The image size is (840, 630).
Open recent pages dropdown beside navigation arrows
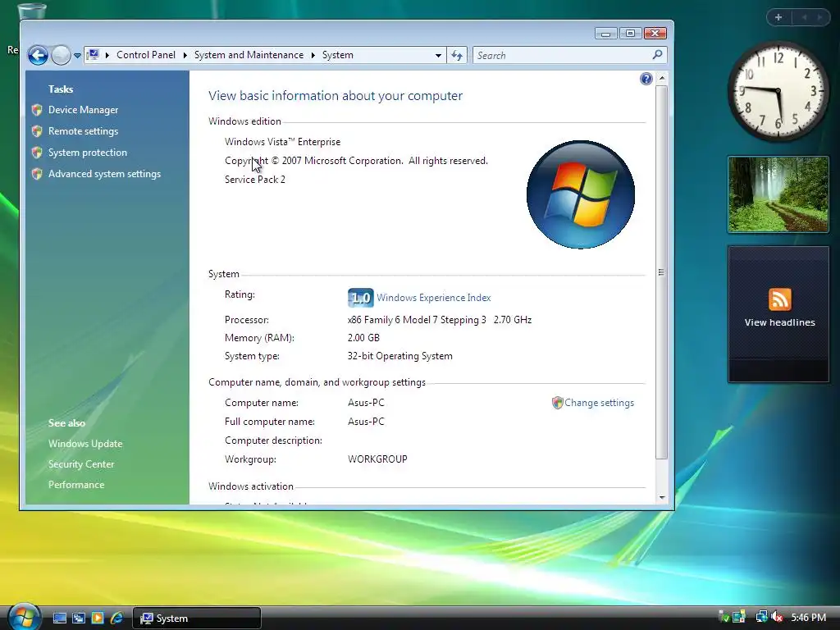pyautogui.click(x=77, y=55)
